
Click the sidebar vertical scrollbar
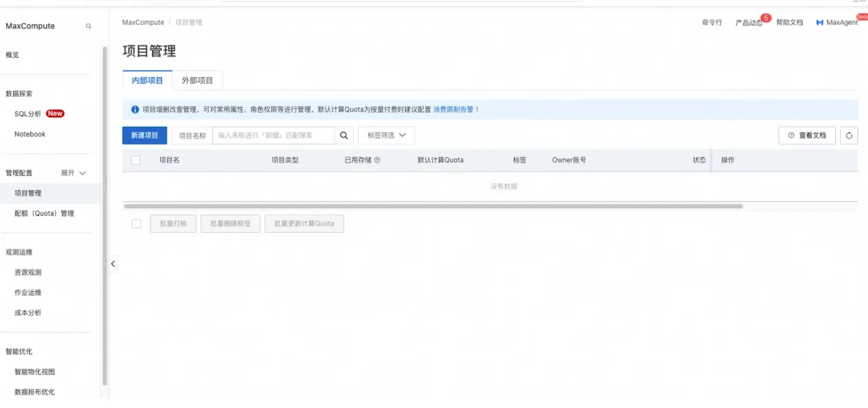pos(104,215)
